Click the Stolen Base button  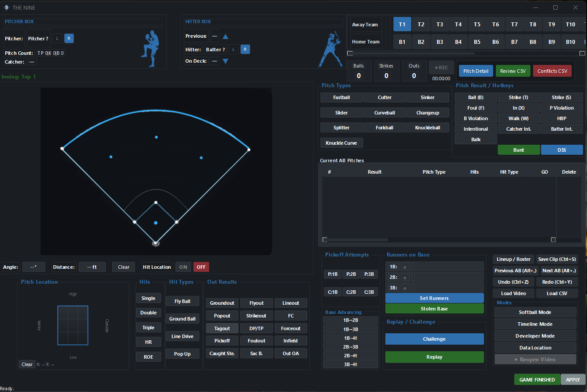pos(434,308)
